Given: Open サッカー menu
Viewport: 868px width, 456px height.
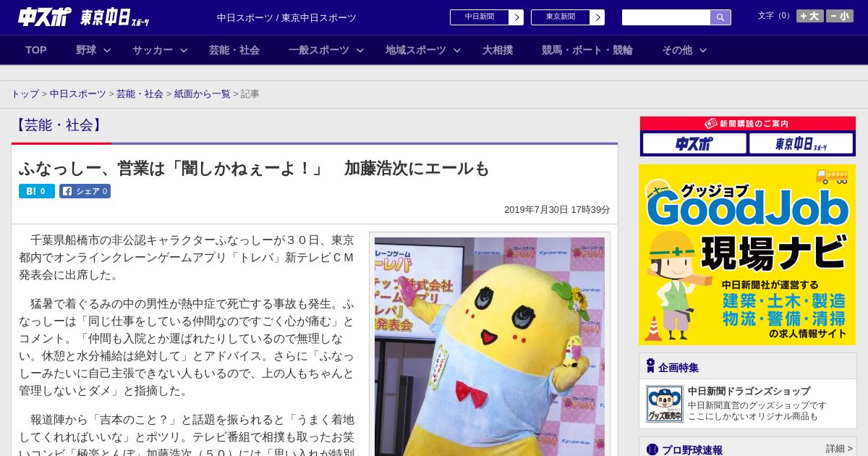Looking at the screenshot, I should tap(153, 50).
